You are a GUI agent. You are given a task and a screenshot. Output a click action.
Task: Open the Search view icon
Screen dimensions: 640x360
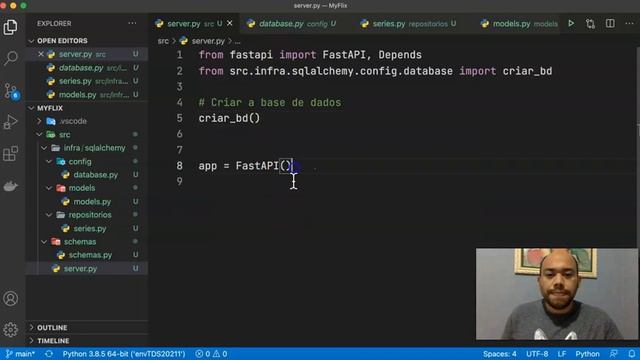point(11,58)
